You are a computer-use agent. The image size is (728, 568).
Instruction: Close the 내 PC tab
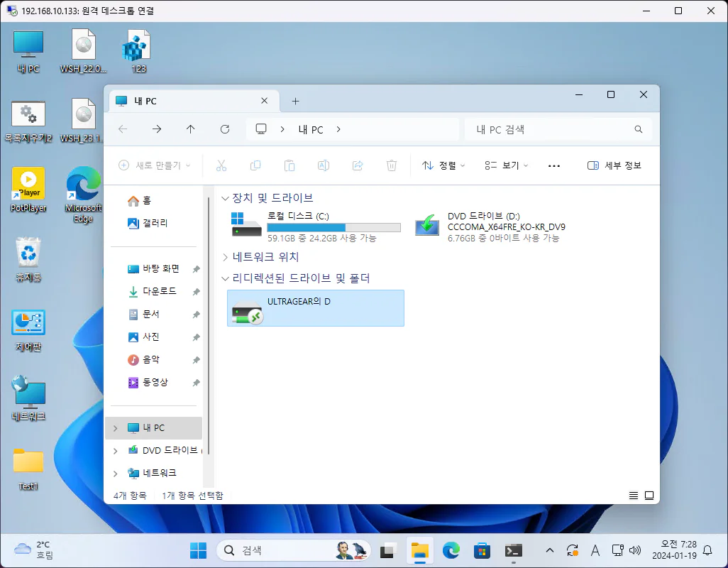click(264, 101)
